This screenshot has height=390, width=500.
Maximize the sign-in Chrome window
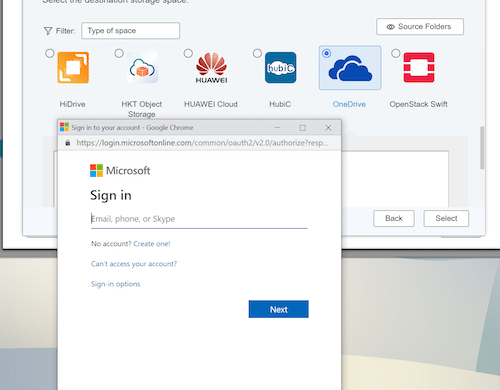(x=303, y=128)
